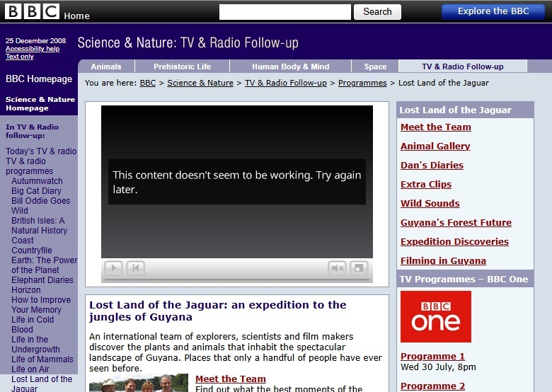Click the BBC One red logo
Image resolution: width=552 pixels, height=392 pixels.
435,316
